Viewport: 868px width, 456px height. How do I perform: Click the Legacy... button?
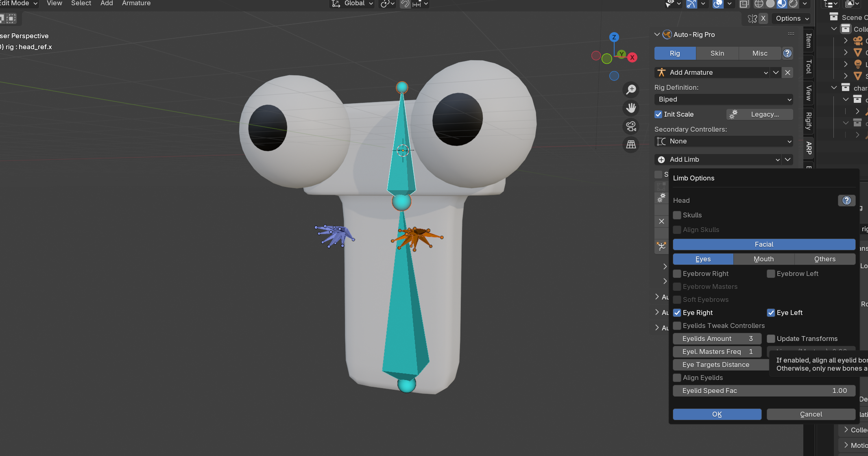(x=759, y=114)
